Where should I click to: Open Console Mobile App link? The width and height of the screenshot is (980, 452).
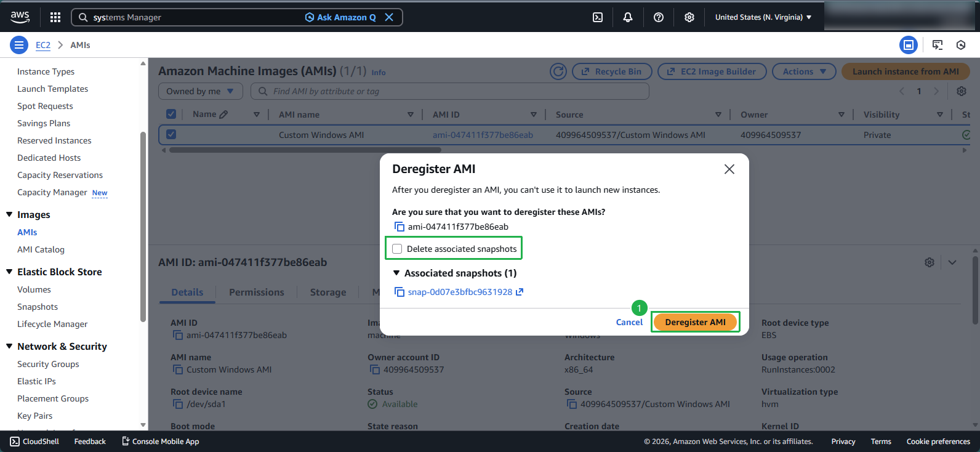(161, 442)
